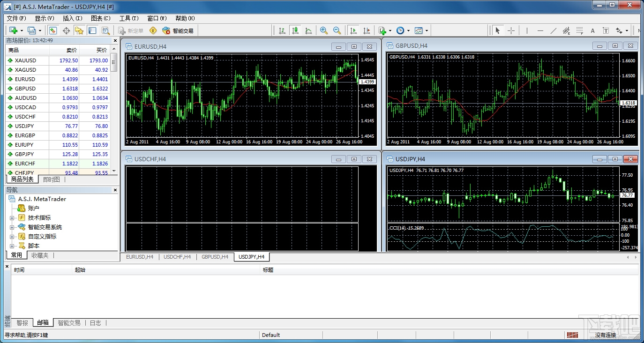Open the 帮助(H) menu
The height and width of the screenshot is (343, 644).
pyautogui.click(x=185, y=18)
